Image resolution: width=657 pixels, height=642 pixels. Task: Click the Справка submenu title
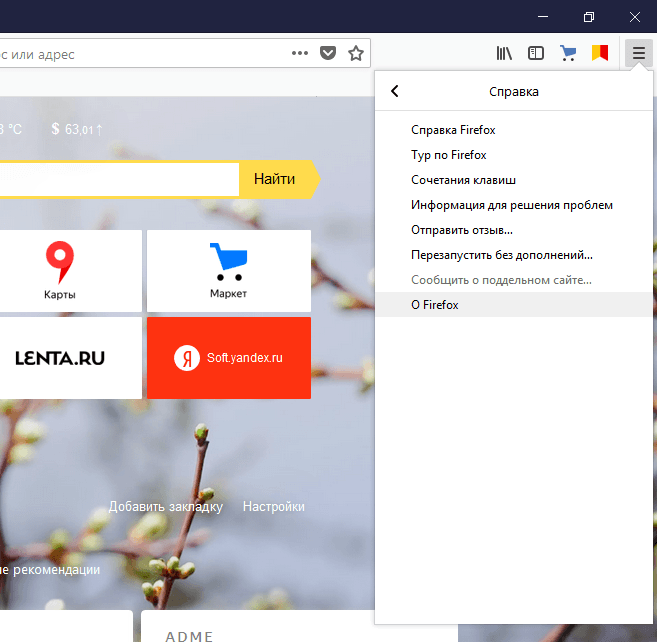(x=514, y=91)
